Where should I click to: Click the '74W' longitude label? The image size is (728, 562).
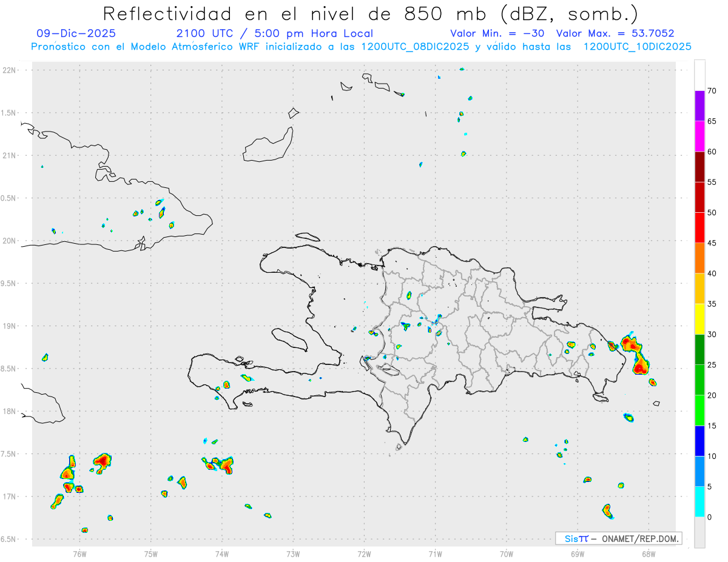222,554
